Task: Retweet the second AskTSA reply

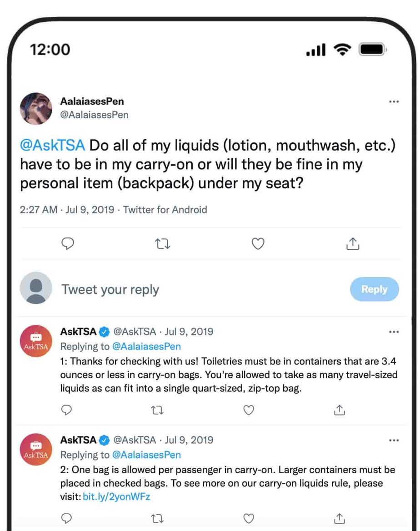Action: pyautogui.click(x=158, y=518)
